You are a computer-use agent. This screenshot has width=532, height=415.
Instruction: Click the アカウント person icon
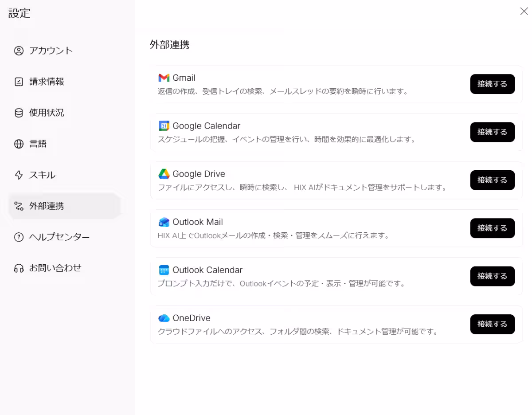pos(19,51)
